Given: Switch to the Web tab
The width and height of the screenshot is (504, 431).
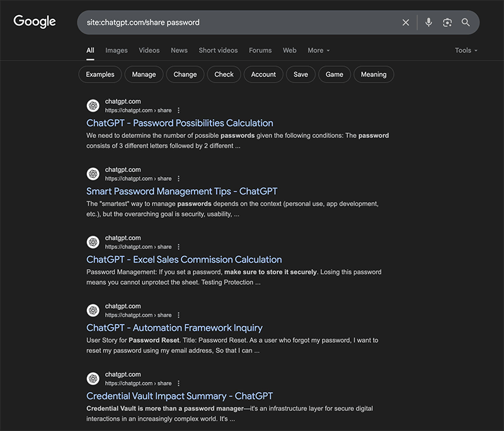Looking at the screenshot, I should [290, 50].
